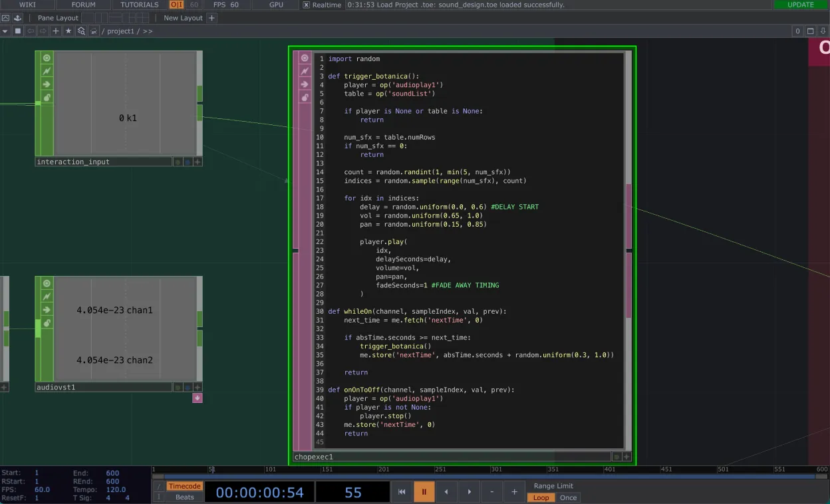Image resolution: width=830 pixels, height=504 pixels.
Task: Maximize pane icon at top right
Action: 811,31
